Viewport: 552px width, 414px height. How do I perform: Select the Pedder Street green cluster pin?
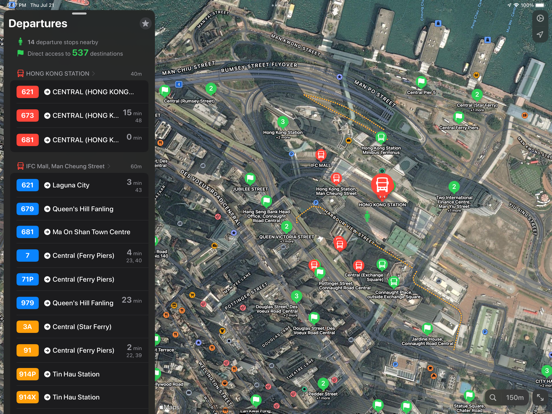[x=323, y=384]
